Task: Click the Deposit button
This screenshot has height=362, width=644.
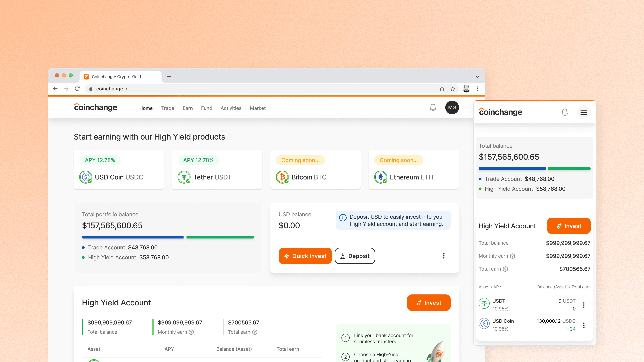Action: pos(355,256)
